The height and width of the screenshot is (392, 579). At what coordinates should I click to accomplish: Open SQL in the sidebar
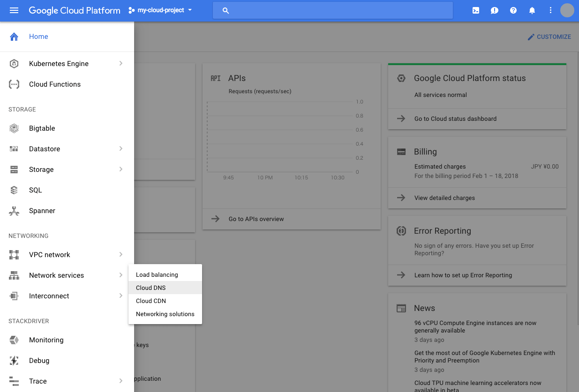coord(67,190)
